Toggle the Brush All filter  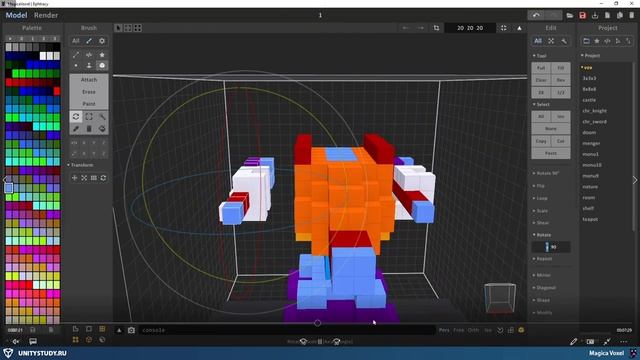coord(76,41)
